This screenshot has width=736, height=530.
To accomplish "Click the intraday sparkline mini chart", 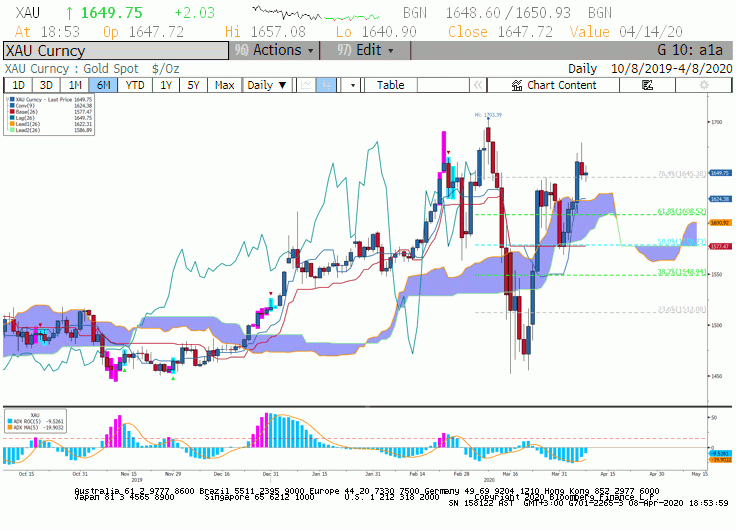I will [x=315, y=13].
